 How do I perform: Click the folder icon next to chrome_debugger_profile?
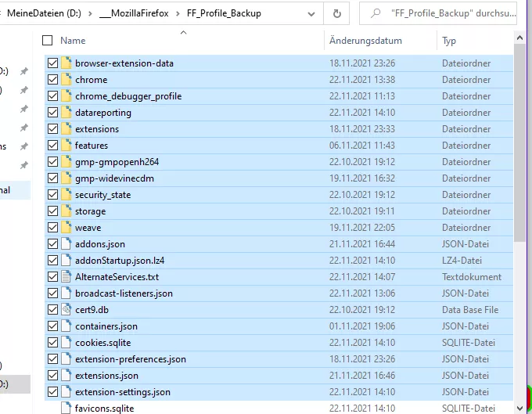coord(66,96)
